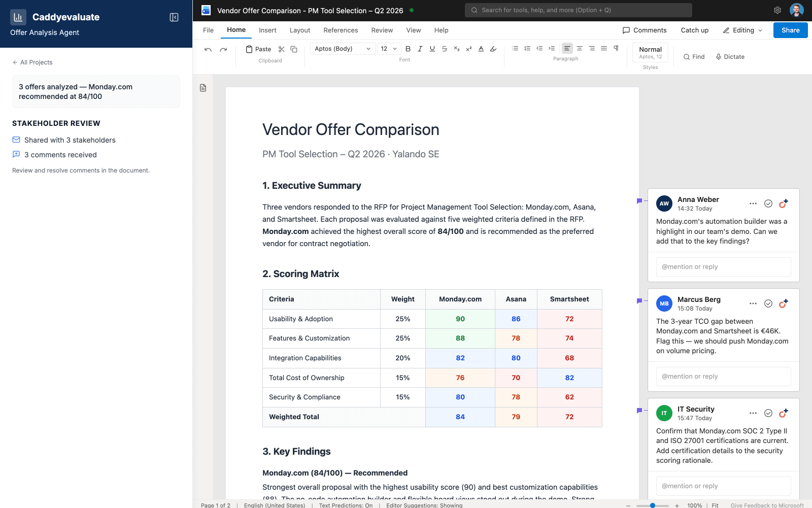Open the document navigation pane icon
The width and height of the screenshot is (812, 508).
point(203,88)
